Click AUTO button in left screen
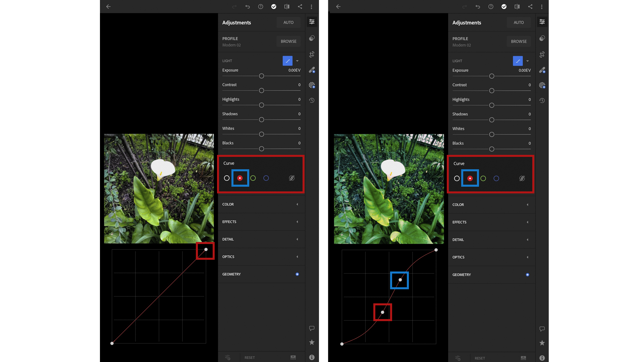The height and width of the screenshot is (362, 644). (288, 22)
